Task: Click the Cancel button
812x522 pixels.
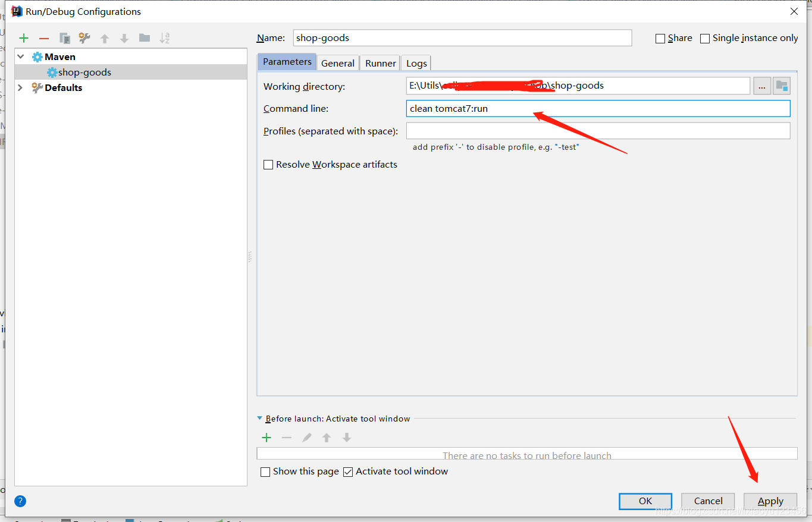Action: point(708,501)
